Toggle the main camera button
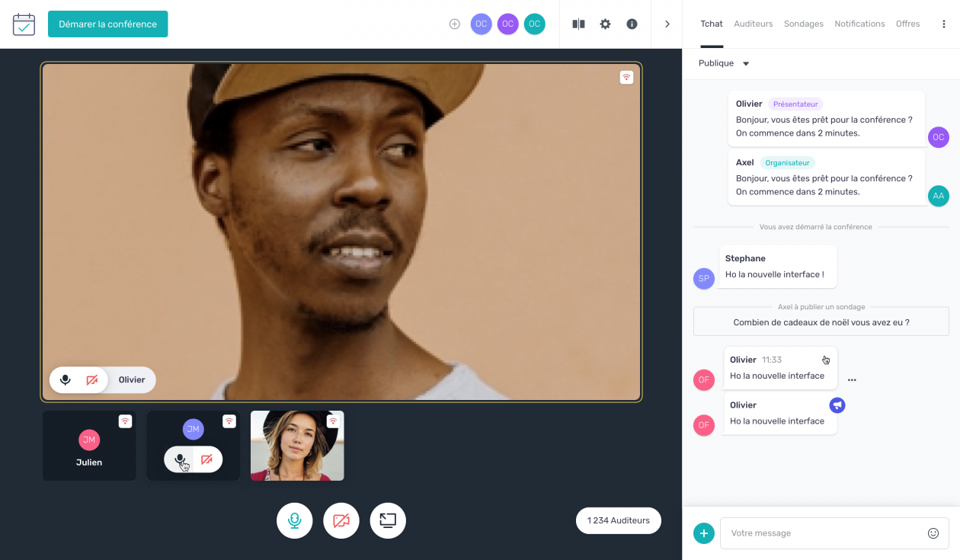This screenshot has width=960, height=560. [341, 521]
